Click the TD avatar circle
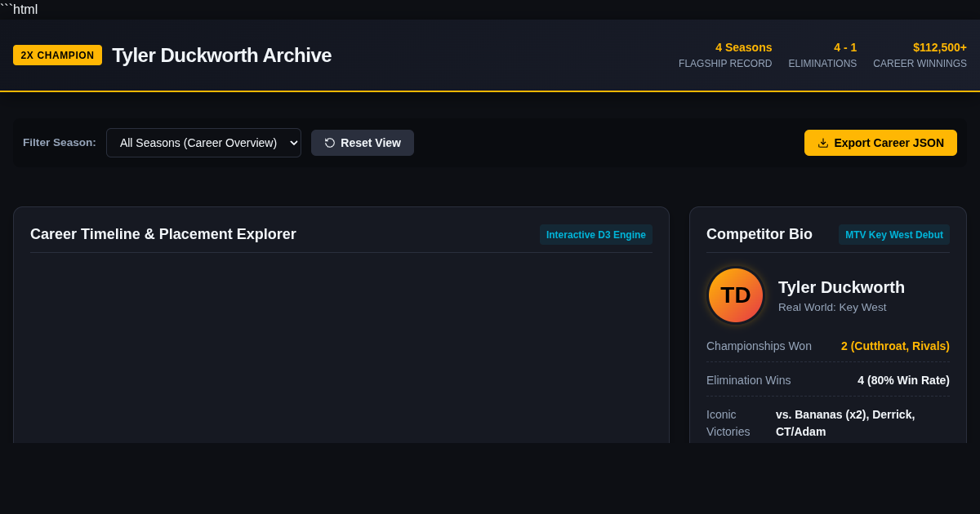The height and width of the screenshot is (514, 980). pos(736,295)
